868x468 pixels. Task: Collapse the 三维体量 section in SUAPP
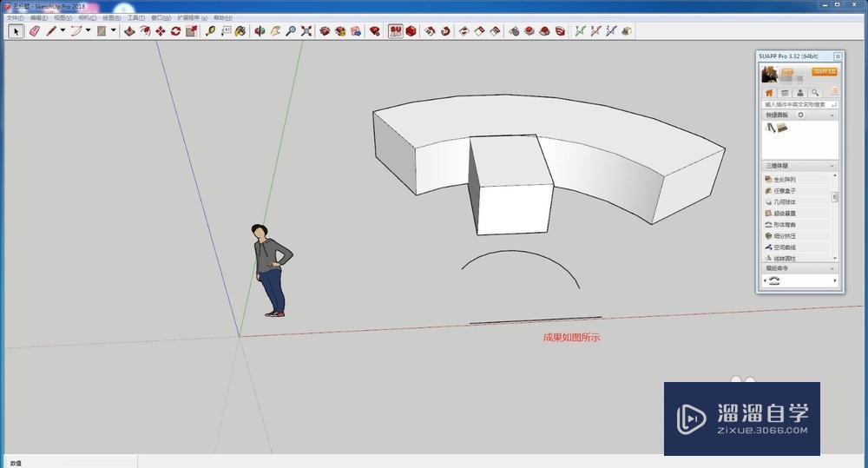click(832, 166)
